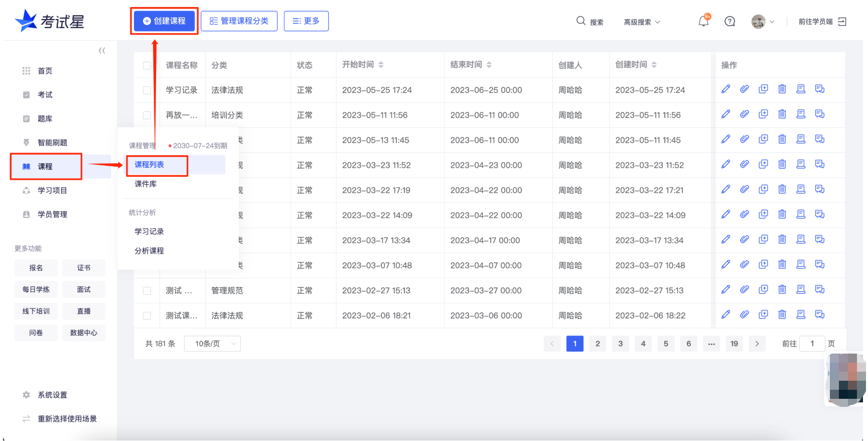Select 课件库 in the course submenu
This screenshot has height=441, width=868.
coord(146,184)
